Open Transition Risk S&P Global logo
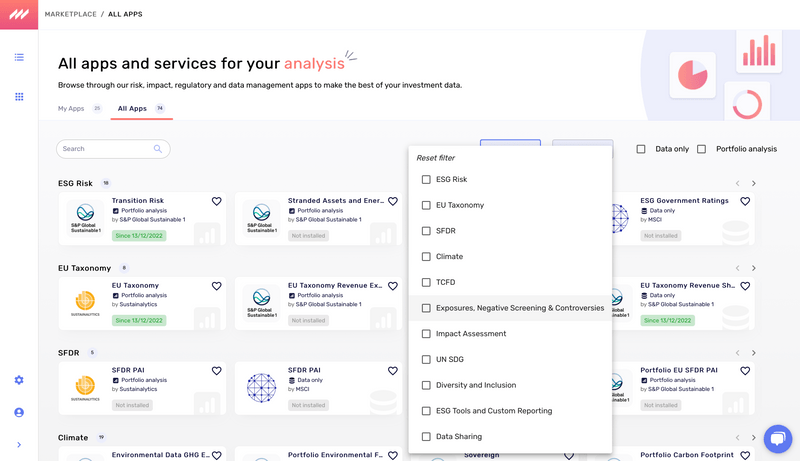 (85, 218)
